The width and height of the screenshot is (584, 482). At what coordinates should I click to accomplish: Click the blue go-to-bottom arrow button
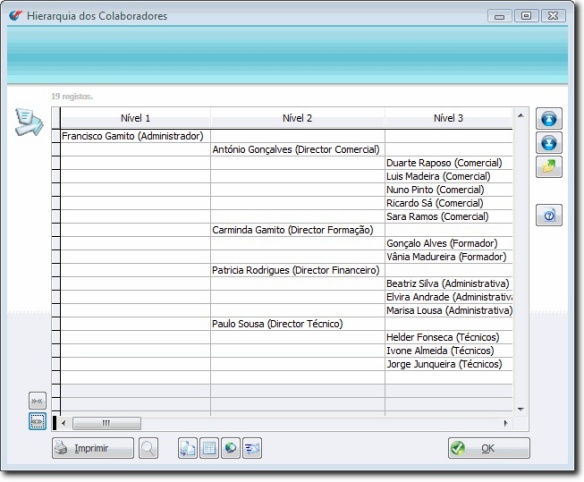549,143
